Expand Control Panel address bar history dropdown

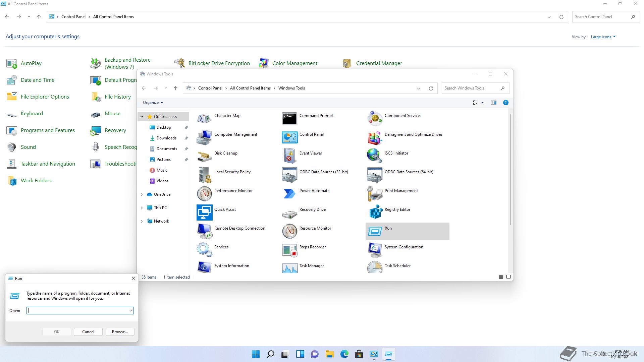coord(549,17)
